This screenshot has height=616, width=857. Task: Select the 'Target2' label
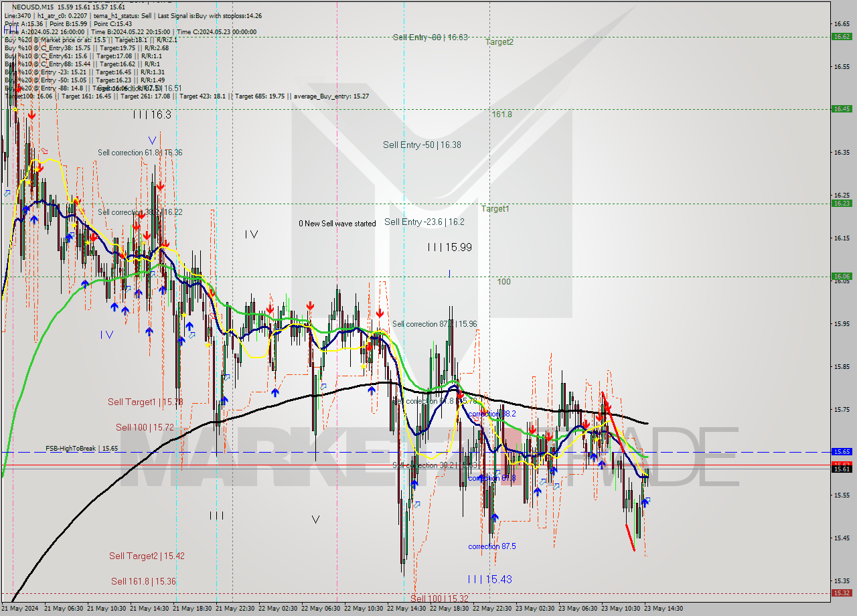pyautogui.click(x=499, y=42)
